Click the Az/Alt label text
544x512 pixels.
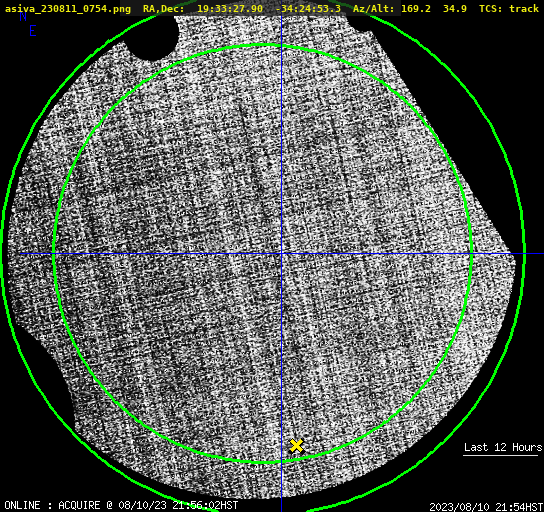coord(374,8)
